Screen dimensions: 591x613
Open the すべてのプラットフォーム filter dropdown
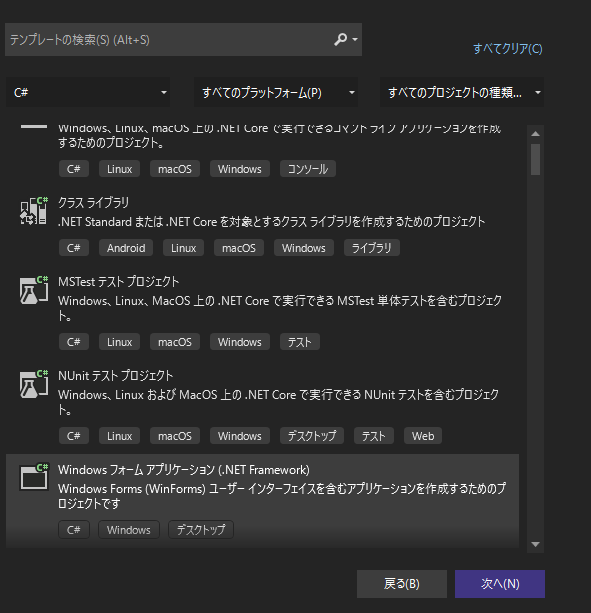(276, 93)
